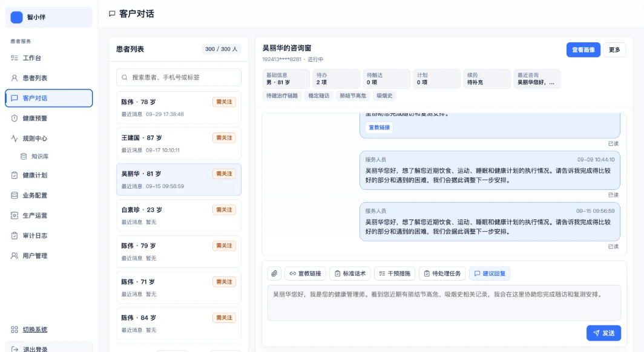Click the paperclip attachment icon
Screen dimensions: 644x352
point(274,273)
